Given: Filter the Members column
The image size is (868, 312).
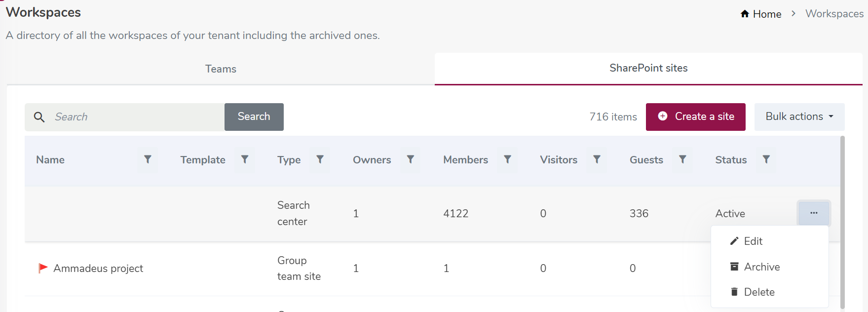Looking at the screenshot, I should (x=507, y=160).
